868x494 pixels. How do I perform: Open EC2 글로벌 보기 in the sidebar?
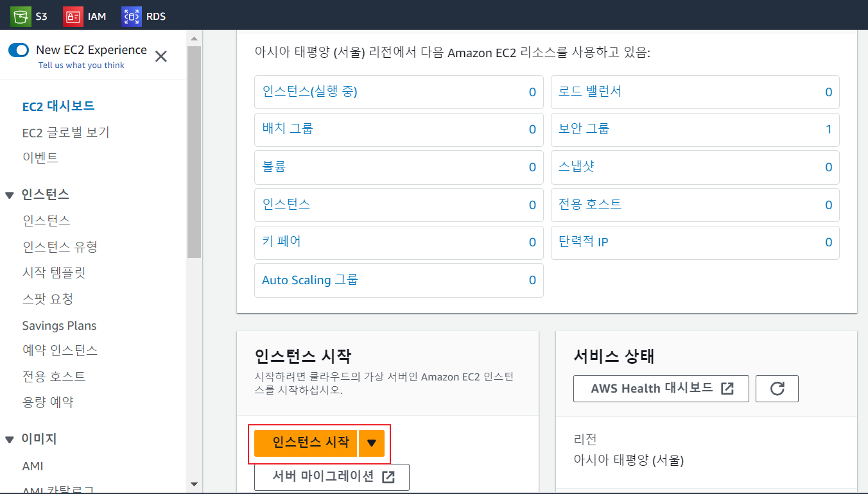[66, 132]
